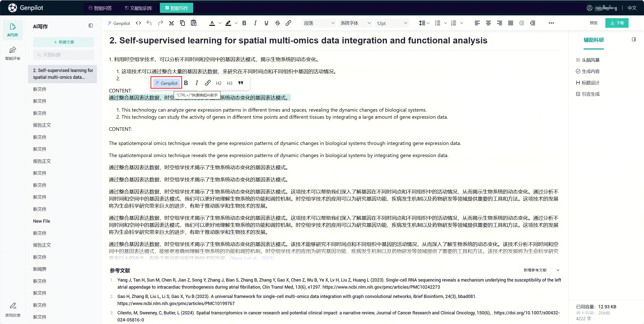This screenshot has height=324, width=644.
Task: Align text right
Action: tap(499, 23)
